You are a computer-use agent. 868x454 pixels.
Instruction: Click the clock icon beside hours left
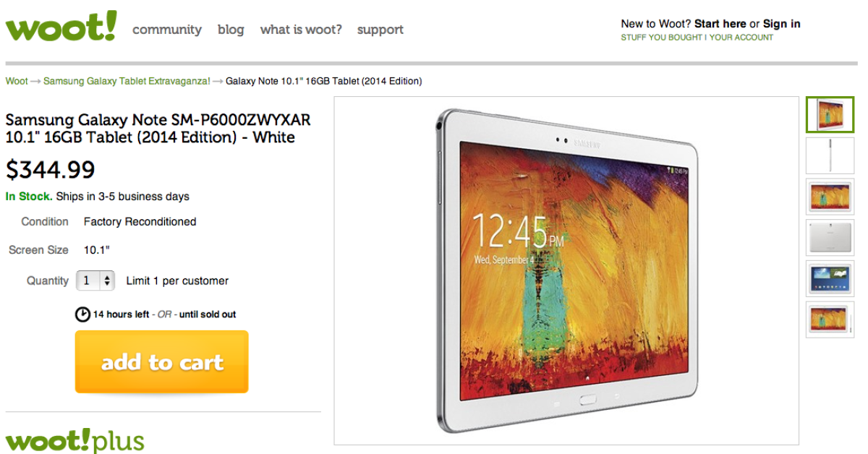82,314
